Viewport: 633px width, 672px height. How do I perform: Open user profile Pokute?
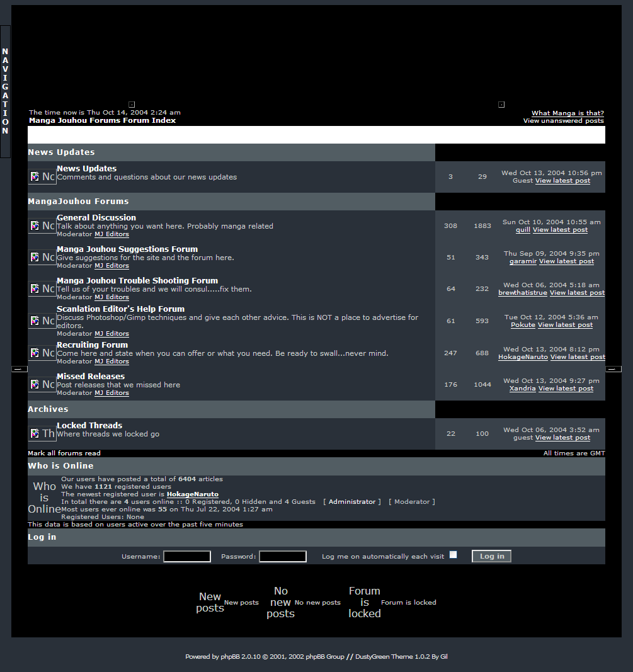523,325
